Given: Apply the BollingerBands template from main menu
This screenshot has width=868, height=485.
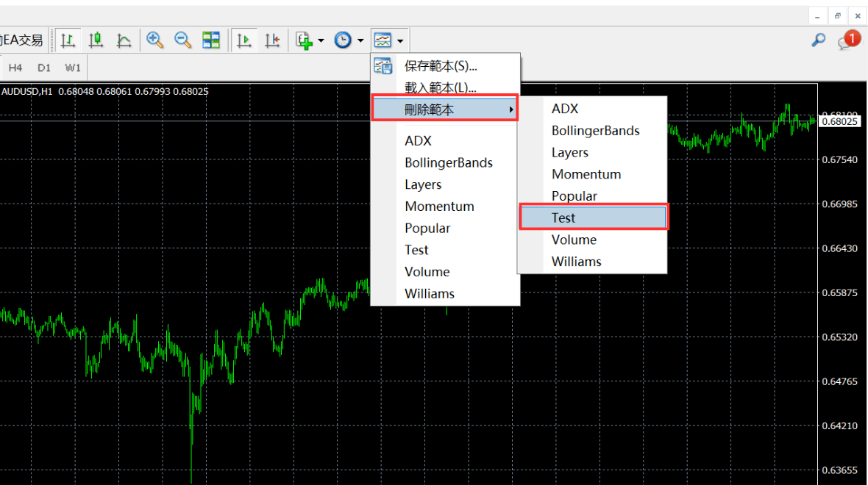Looking at the screenshot, I should (x=448, y=162).
